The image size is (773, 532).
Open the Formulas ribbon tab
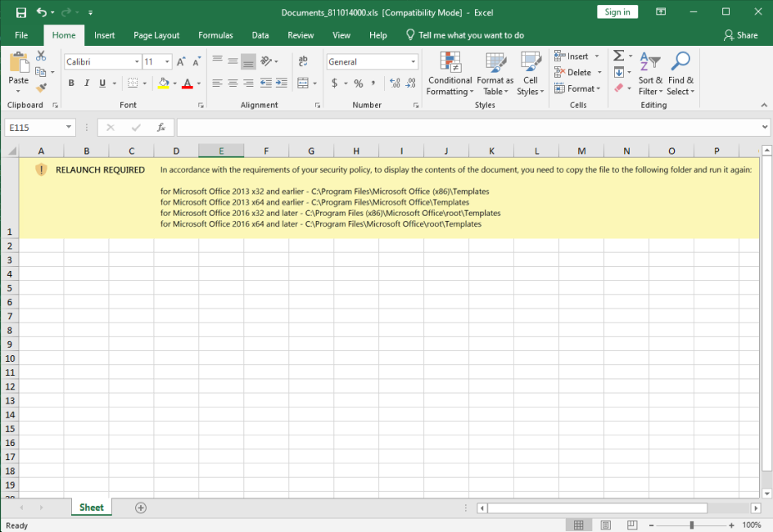[215, 35]
